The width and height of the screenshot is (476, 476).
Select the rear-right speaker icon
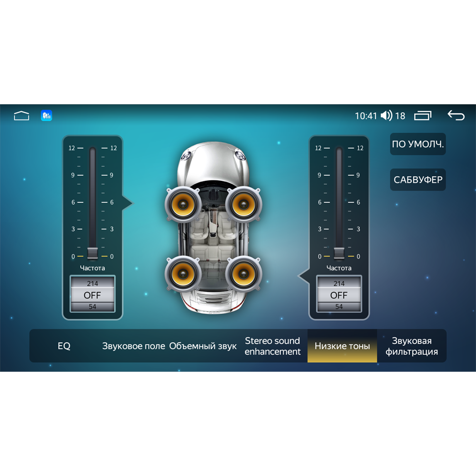click(244, 274)
